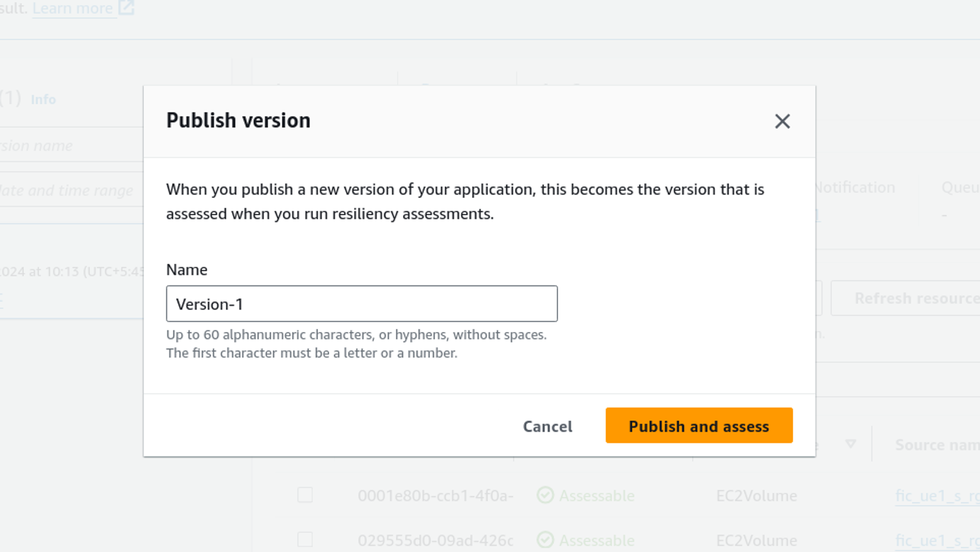Close the Publish version dialog
Screen dimensions: 980x552
(782, 121)
